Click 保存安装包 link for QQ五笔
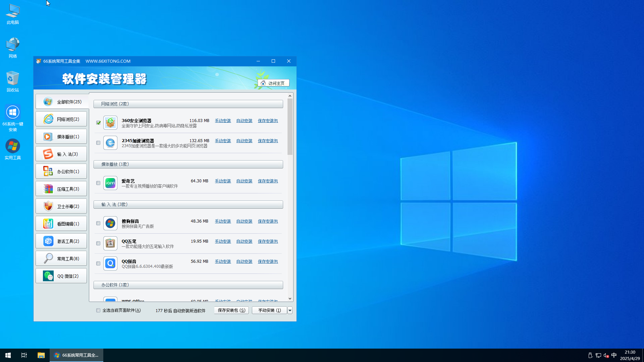The image size is (644, 362). click(268, 241)
